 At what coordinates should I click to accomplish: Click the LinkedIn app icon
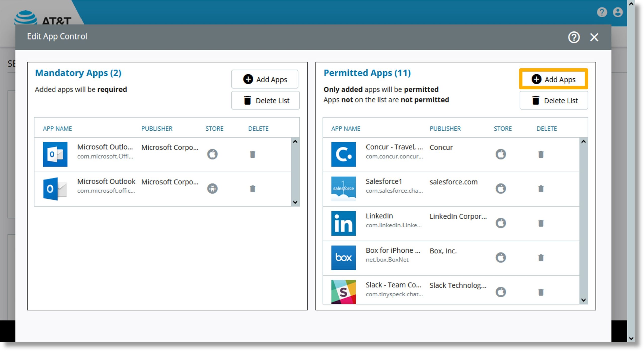343,223
